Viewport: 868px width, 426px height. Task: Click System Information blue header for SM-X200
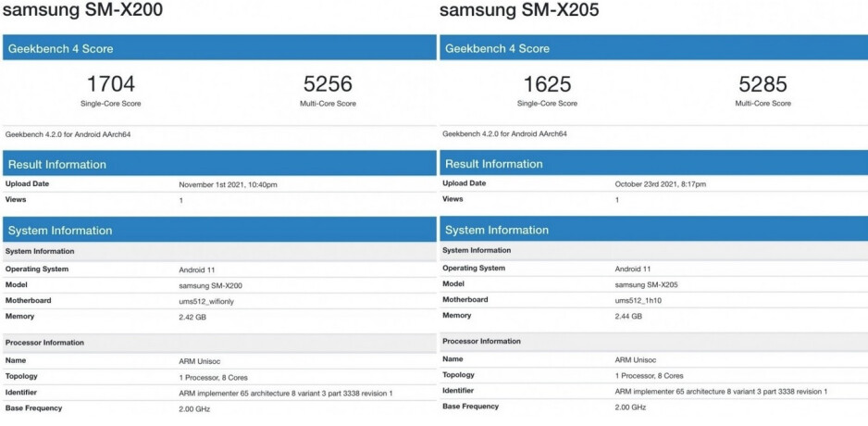click(x=60, y=230)
